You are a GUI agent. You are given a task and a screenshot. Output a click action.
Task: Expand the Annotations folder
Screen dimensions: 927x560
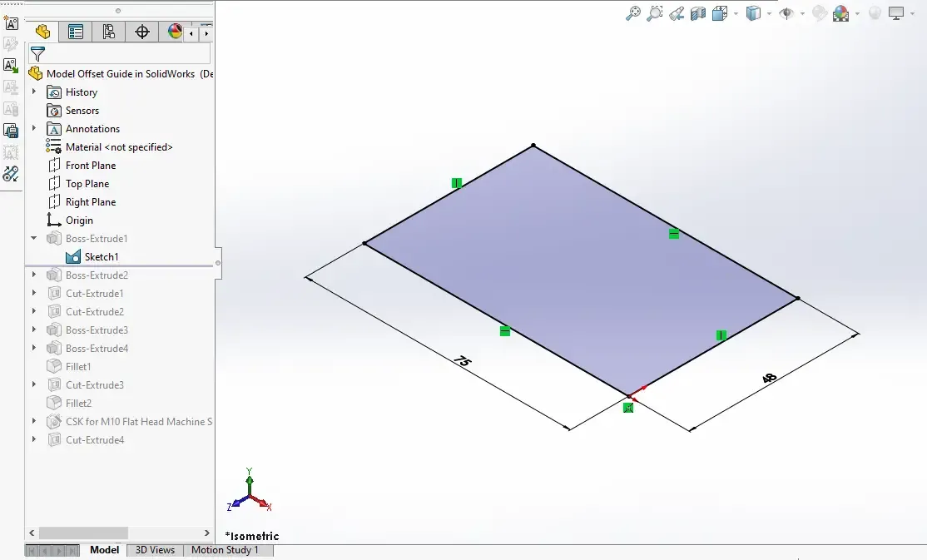[33, 128]
